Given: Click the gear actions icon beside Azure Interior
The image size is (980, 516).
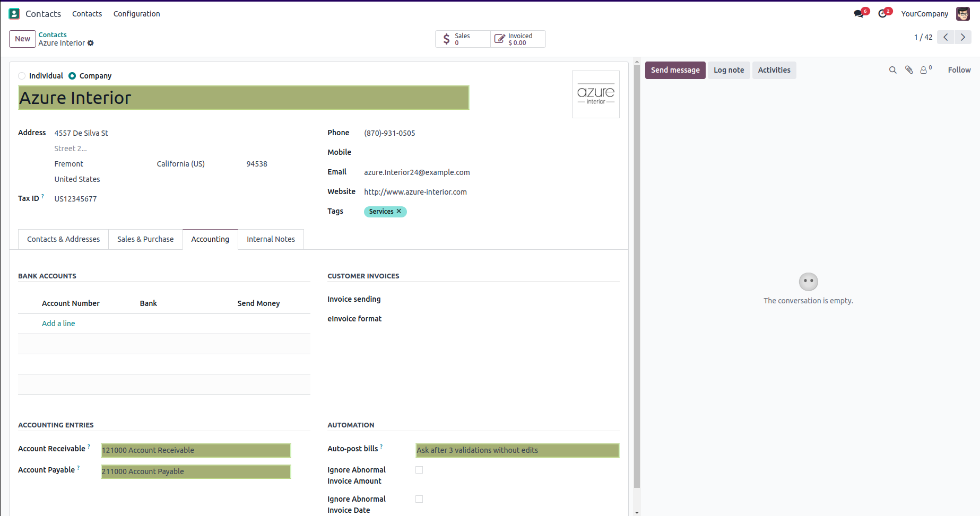Looking at the screenshot, I should [x=91, y=43].
